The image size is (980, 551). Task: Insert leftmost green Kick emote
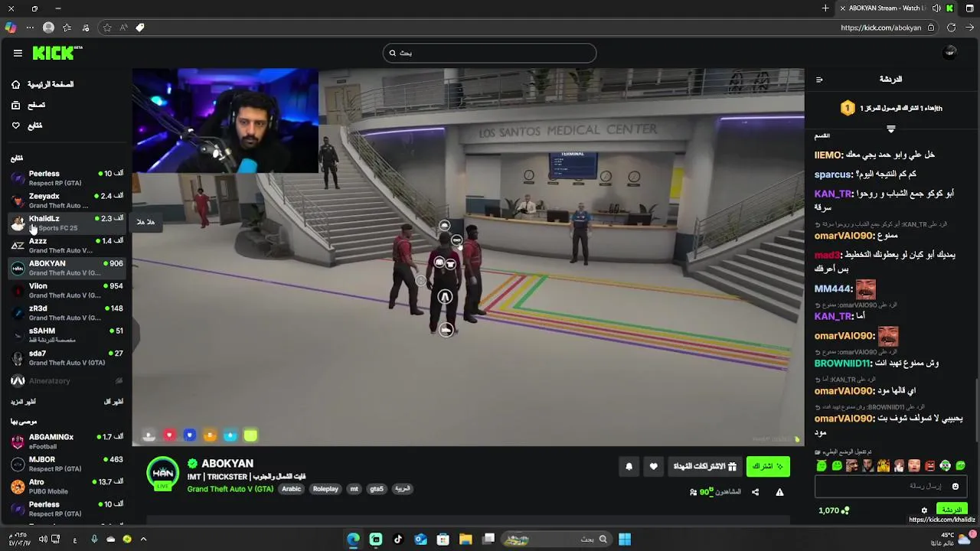[822, 465]
